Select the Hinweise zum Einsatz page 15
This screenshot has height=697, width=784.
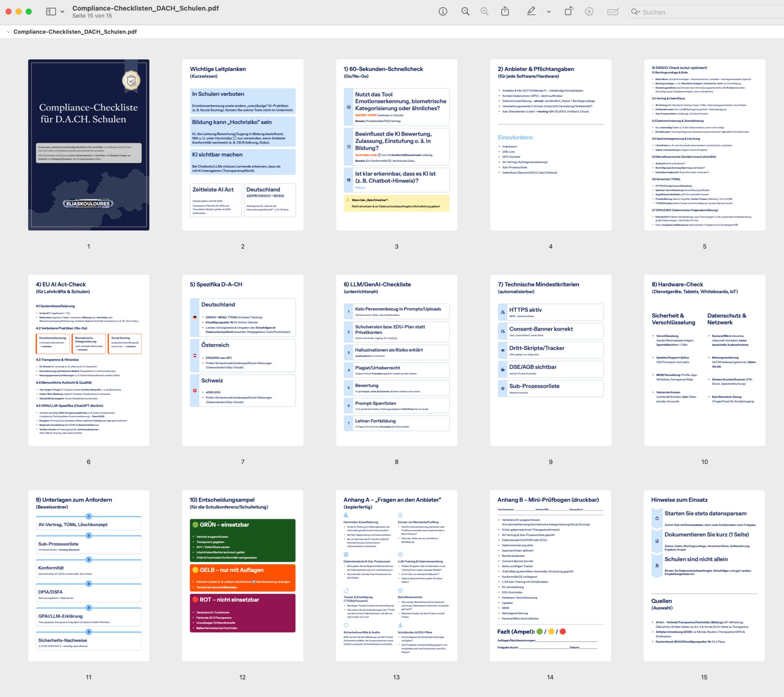(x=704, y=575)
